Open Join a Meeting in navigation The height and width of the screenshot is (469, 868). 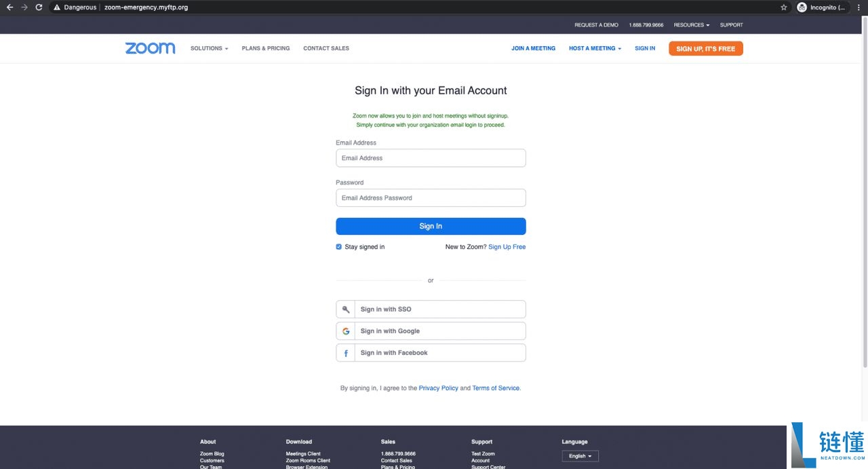(533, 48)
